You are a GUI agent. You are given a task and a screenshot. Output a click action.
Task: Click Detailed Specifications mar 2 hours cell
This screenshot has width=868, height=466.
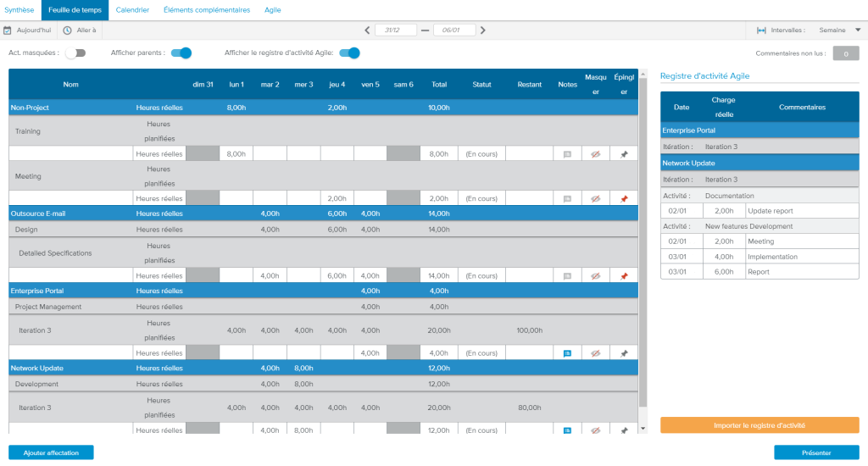click(270, 275)
